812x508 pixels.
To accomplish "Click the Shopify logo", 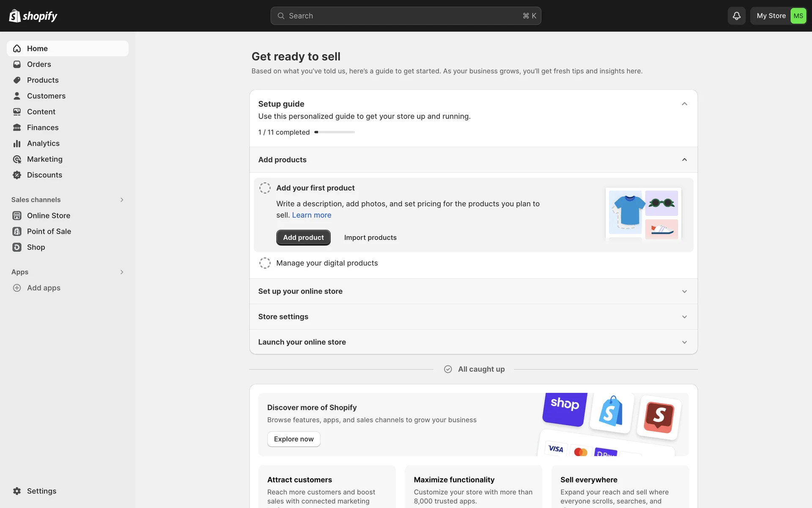I will click(x=33, y=16).
